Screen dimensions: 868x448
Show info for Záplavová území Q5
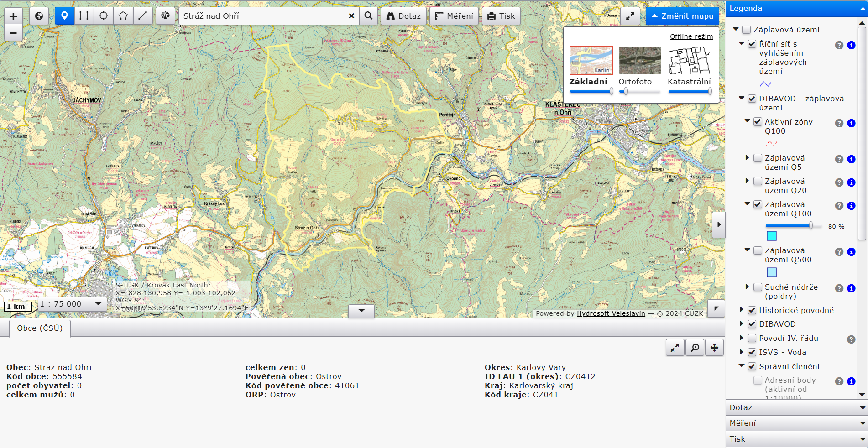(851, 159)
